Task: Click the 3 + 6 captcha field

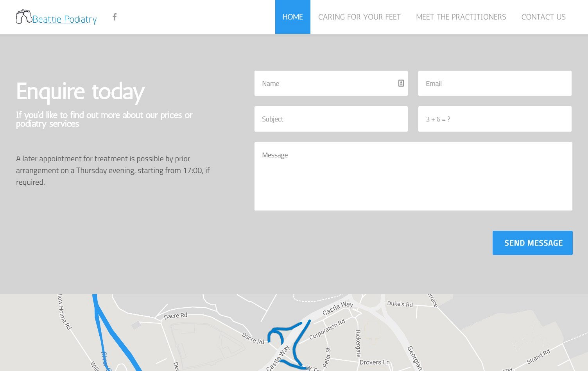Action: (x=495, y=119)
